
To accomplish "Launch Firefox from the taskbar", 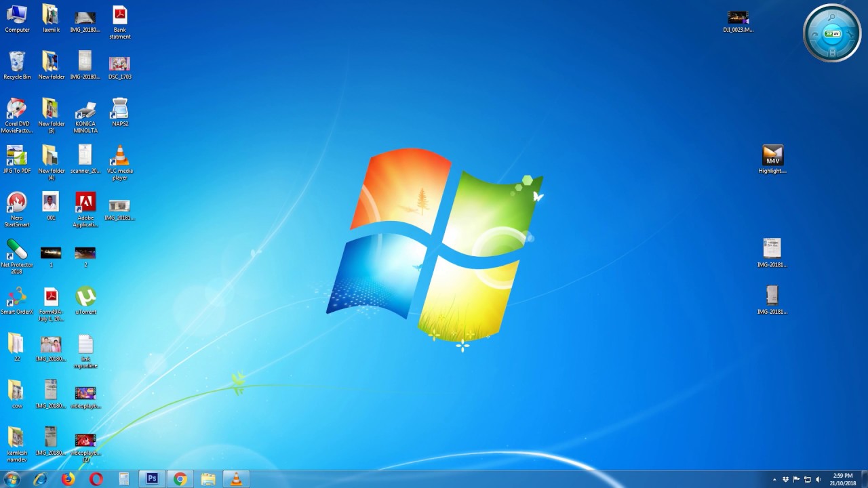I will [68, 479].
